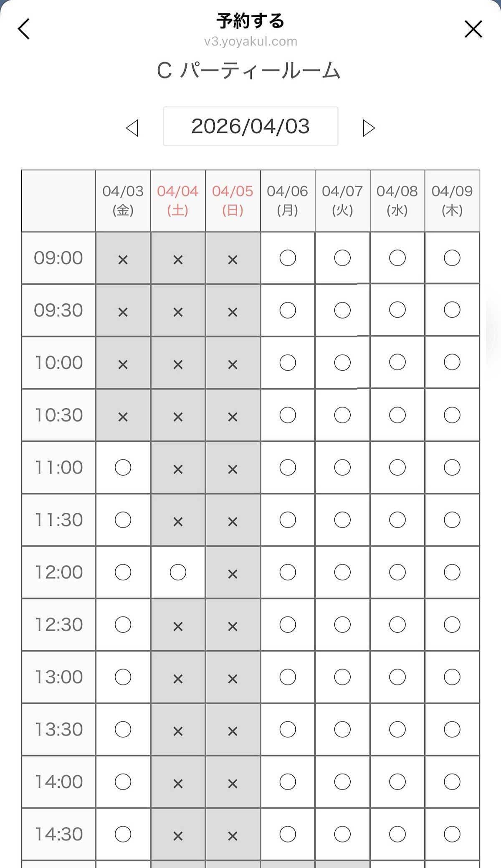Select the 12:00 slot on 04/04 (土)
Image resolution: width=501 pixels, height=868 pixels.
tap(178, 572)
